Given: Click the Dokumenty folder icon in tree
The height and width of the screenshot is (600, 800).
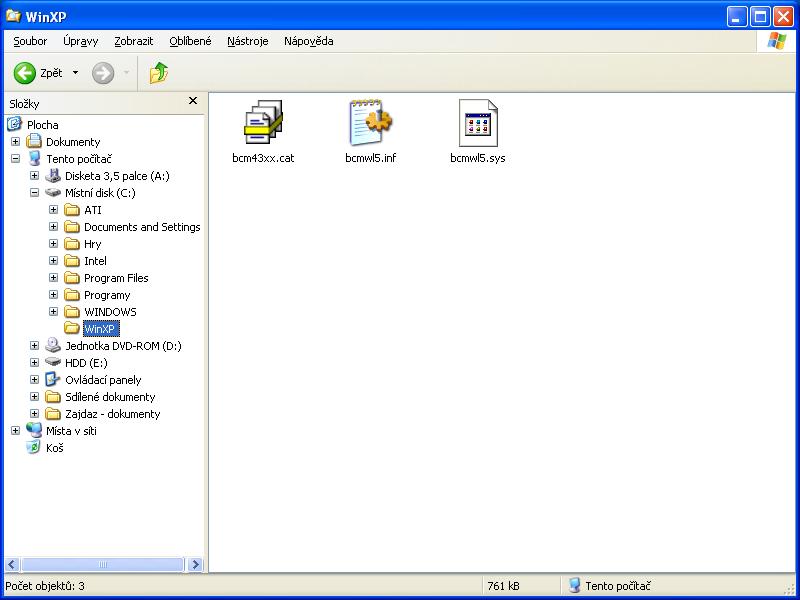Looking at the screenshot, I should 34,141.
